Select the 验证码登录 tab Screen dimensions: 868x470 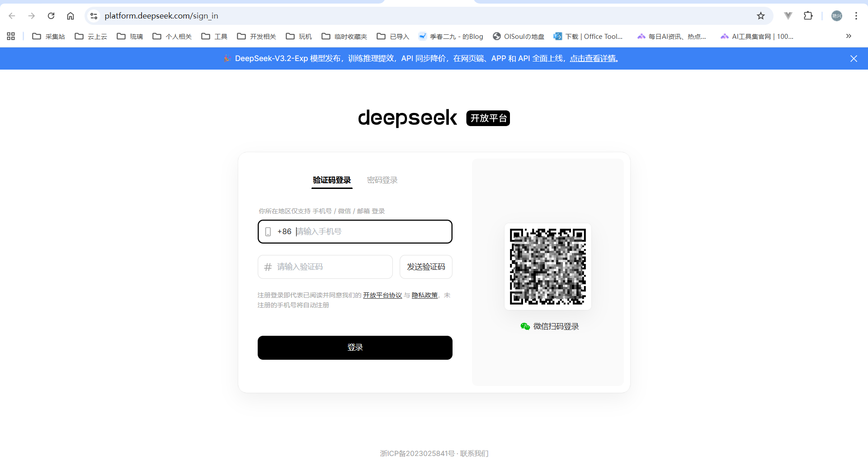point(332,180)
